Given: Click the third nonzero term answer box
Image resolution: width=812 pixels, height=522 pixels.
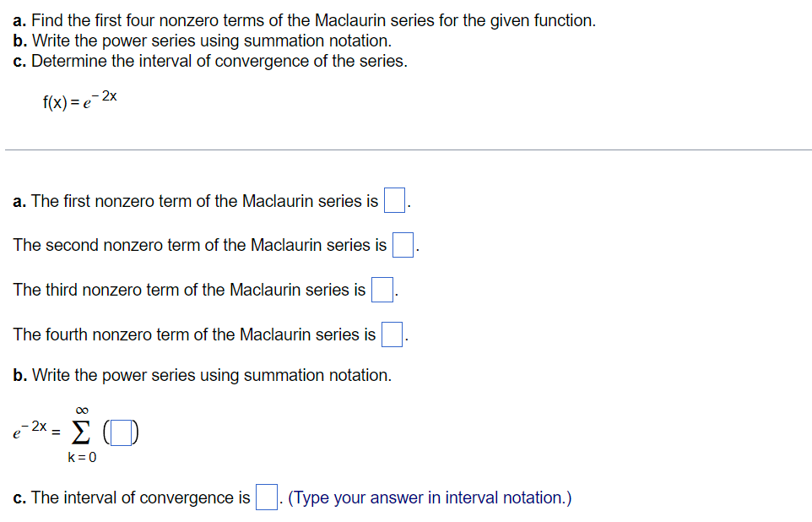Looking at the screenshot, I should 382,289.
